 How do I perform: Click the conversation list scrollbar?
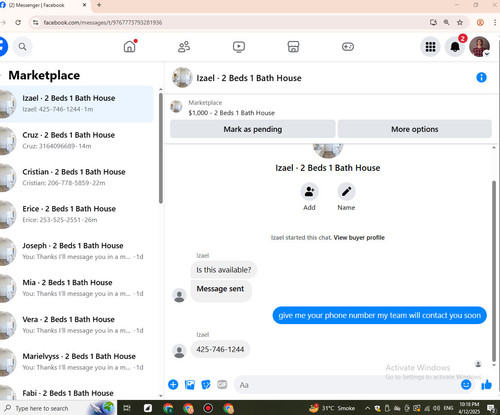click(161, 148)
